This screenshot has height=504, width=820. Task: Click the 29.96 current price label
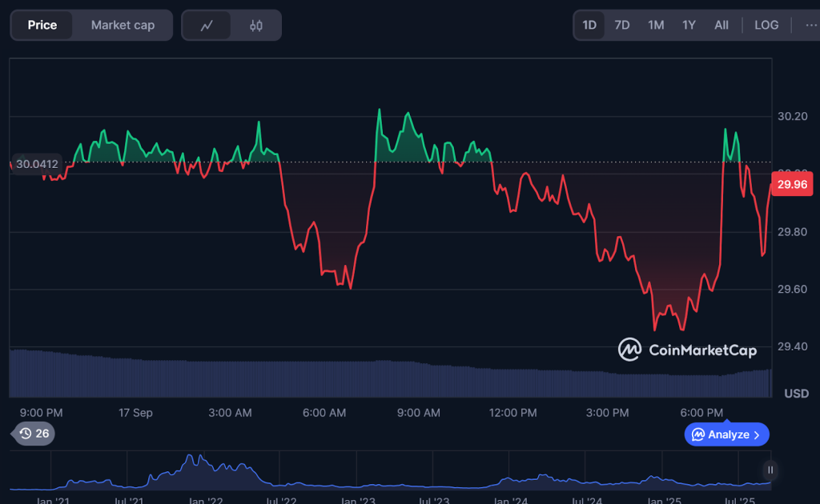[791, 185]
